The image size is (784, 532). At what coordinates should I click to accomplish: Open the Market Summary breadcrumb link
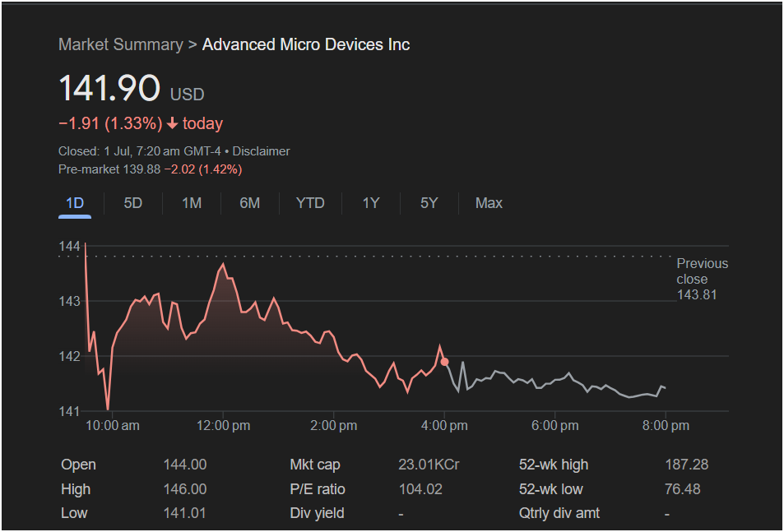tap(121, 44)
